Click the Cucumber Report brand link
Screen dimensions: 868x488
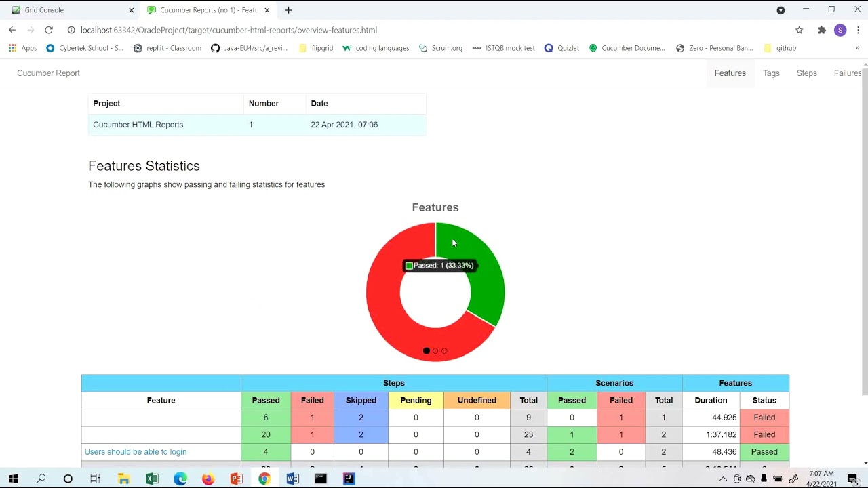(48, 73)
